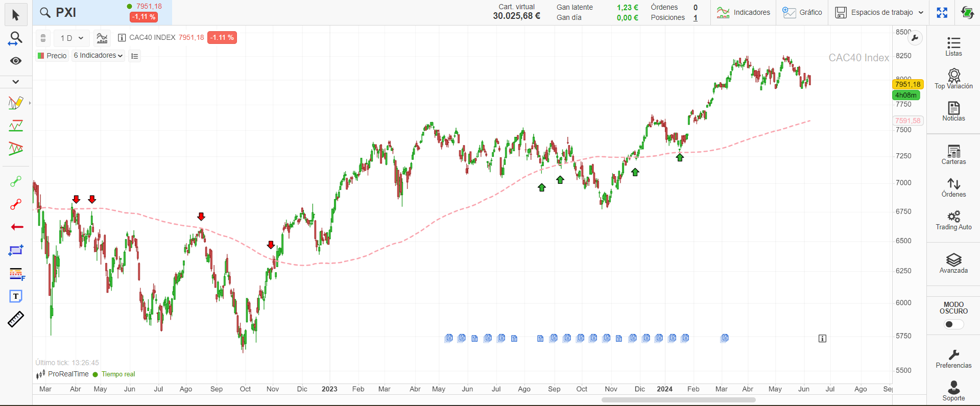Open the Listas panel

pyautogui.click(x=953, y=46)
